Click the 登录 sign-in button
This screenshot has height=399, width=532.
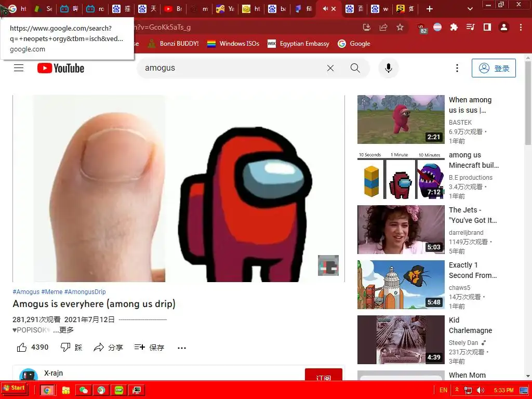494,68
